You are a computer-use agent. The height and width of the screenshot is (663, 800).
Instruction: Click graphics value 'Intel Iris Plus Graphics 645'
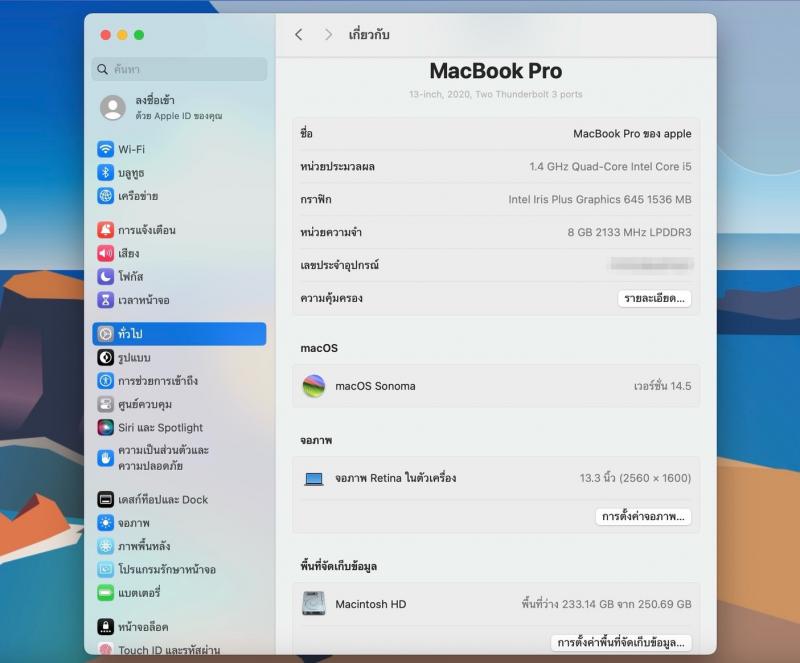click(576, 199)
